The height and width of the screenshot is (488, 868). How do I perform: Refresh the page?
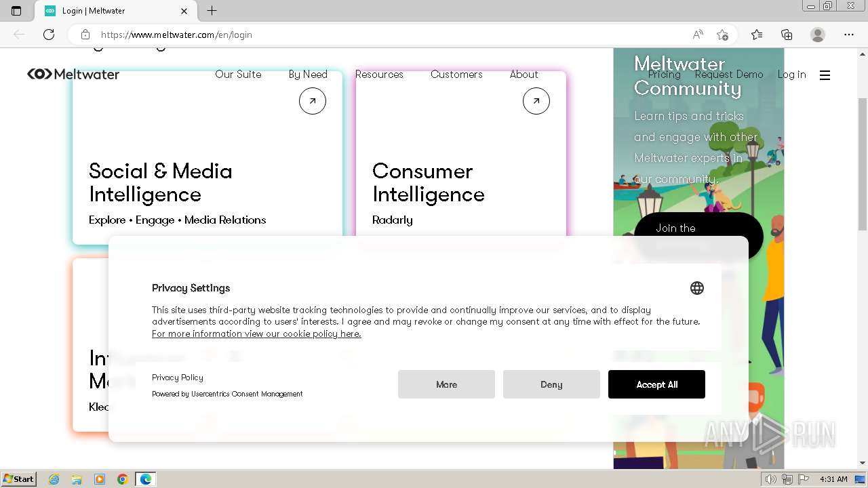(49, 35)
